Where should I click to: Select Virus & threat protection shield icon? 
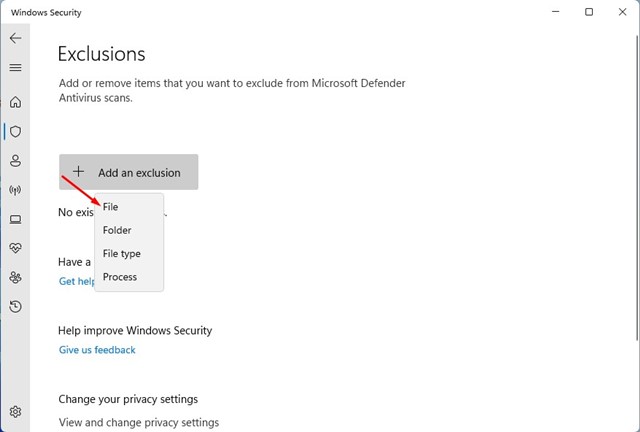coord(16,131)
